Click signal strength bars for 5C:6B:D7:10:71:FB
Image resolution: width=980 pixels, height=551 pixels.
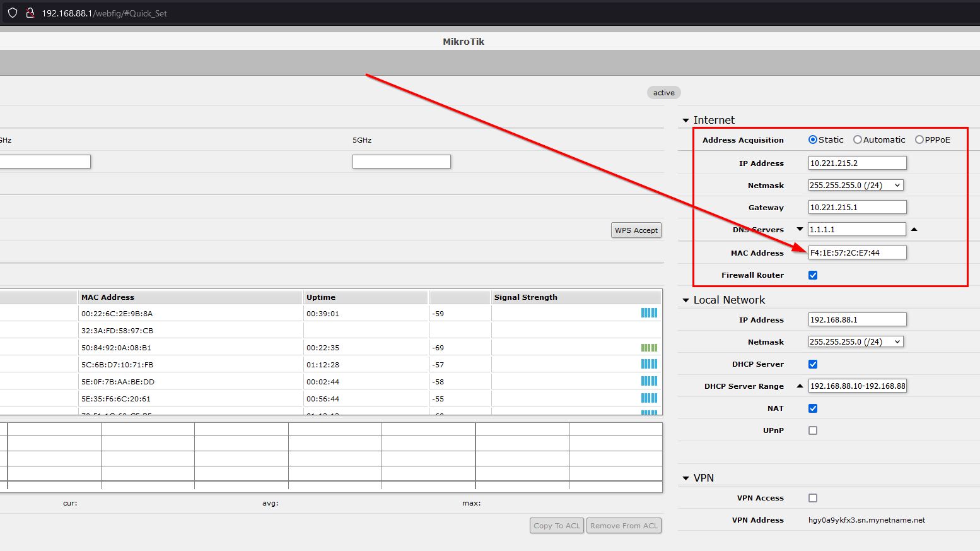point(650,364)
